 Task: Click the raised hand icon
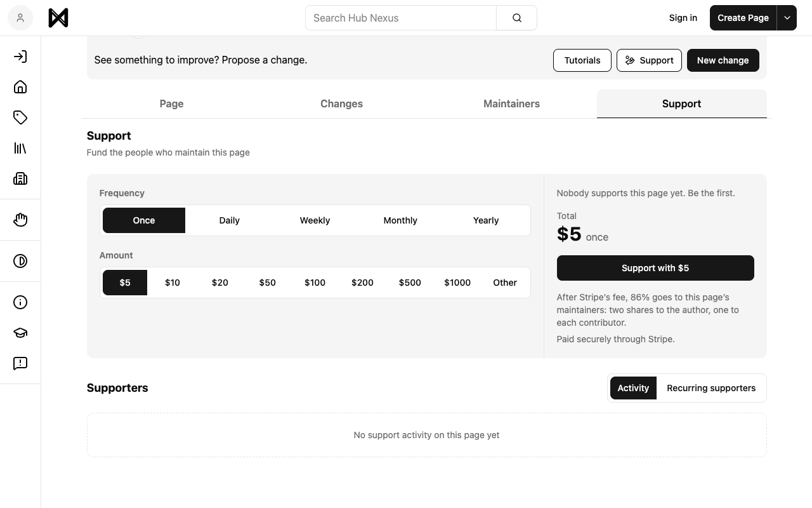coord(20,220)
